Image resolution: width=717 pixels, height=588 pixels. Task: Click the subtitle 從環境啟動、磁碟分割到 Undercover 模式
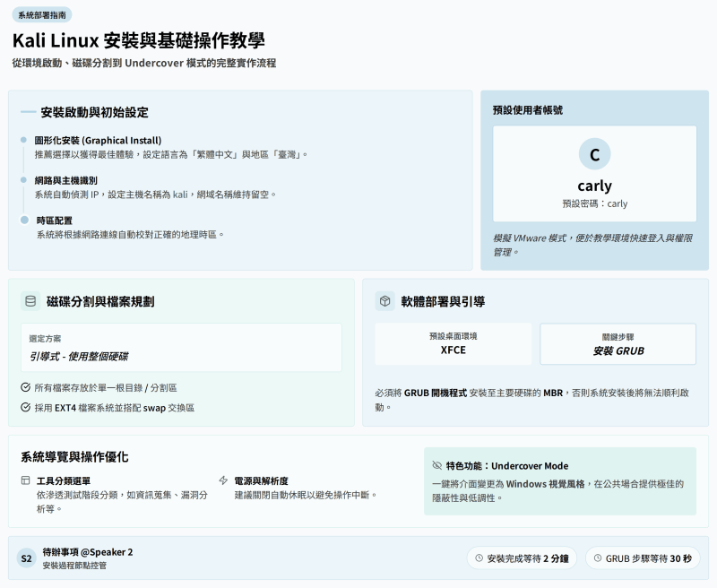144,63
